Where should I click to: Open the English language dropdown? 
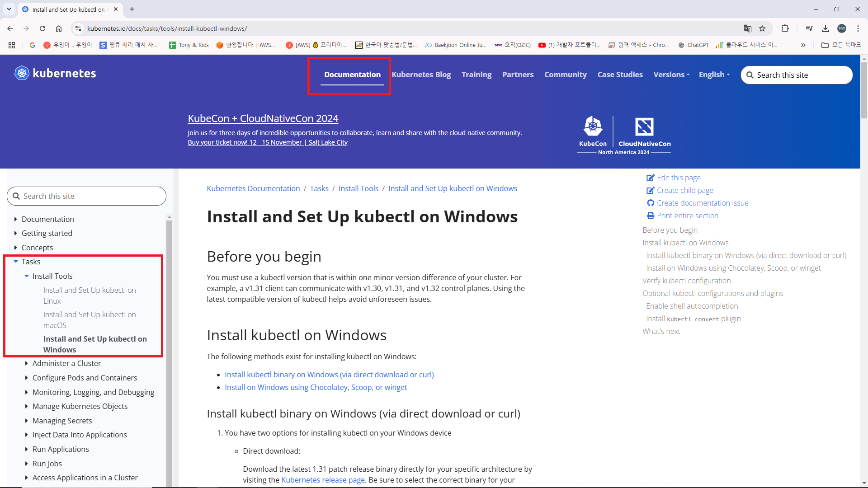pyautogui.click(x=714, y=75)
